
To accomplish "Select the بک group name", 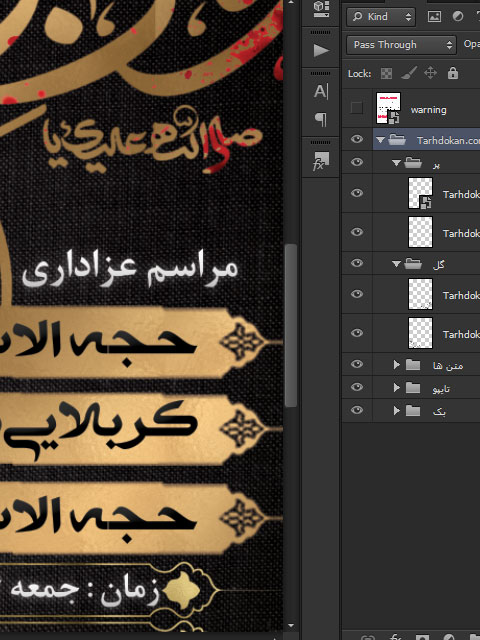I will coord(439,411).
